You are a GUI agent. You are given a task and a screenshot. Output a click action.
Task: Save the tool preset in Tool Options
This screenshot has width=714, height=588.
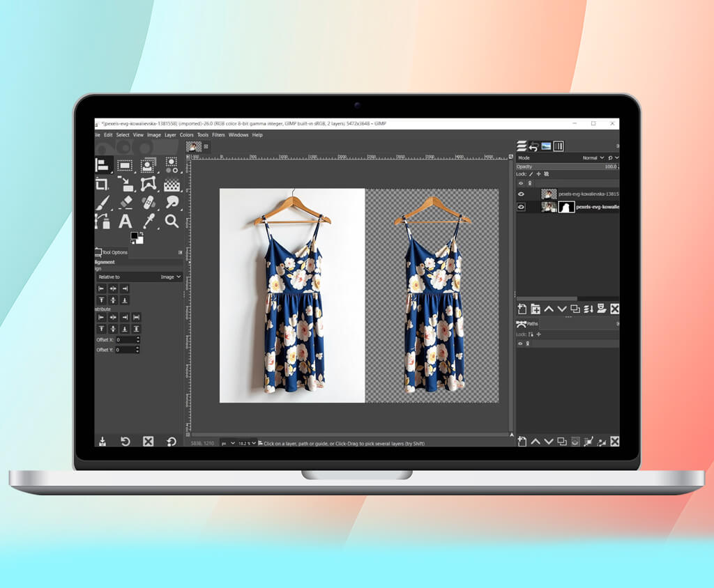tap(102, 442)
